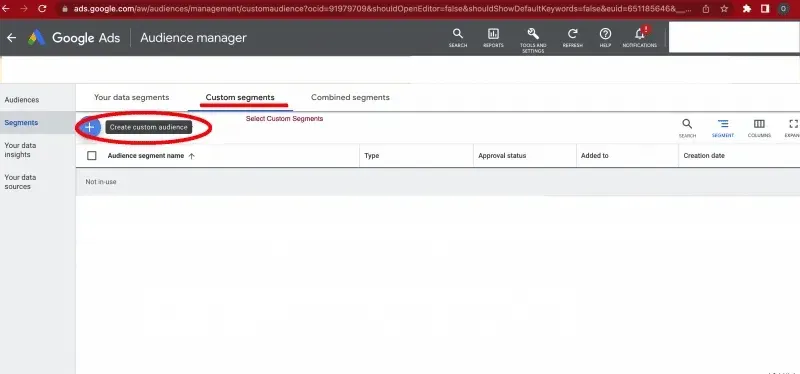Click the blue plus create button
Image resolution: width=800 pixels, height=374 pixels.
click(x=89, y=127)
